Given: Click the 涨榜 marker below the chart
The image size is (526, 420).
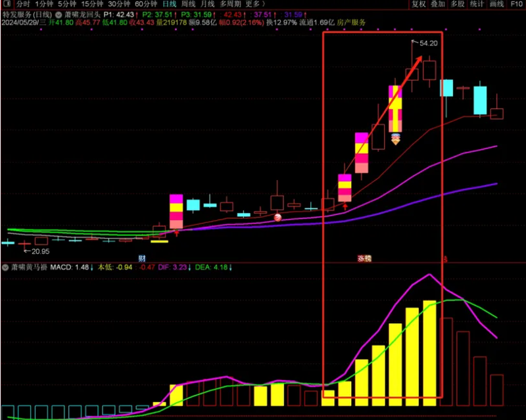Looking at the screenshot, I should pyautogui.click(x=364, y=258).
